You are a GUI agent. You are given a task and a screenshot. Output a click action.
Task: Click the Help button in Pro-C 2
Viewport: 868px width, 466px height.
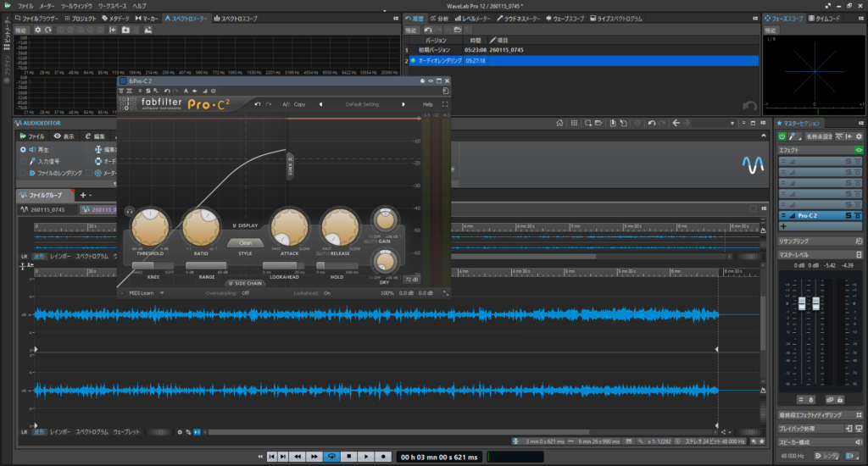click(427, 104)
